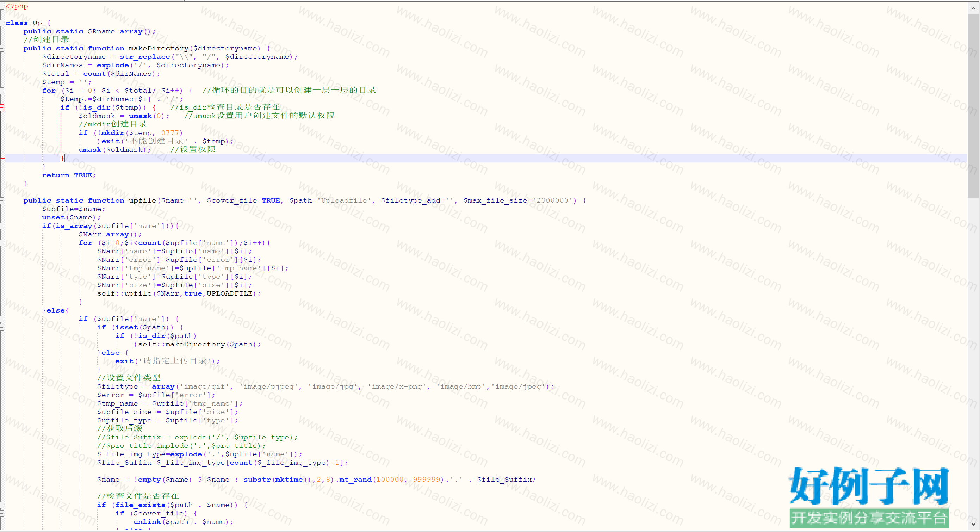Click the vertical scrollbar down arrow
980x532 pixels.
(973, 524)
